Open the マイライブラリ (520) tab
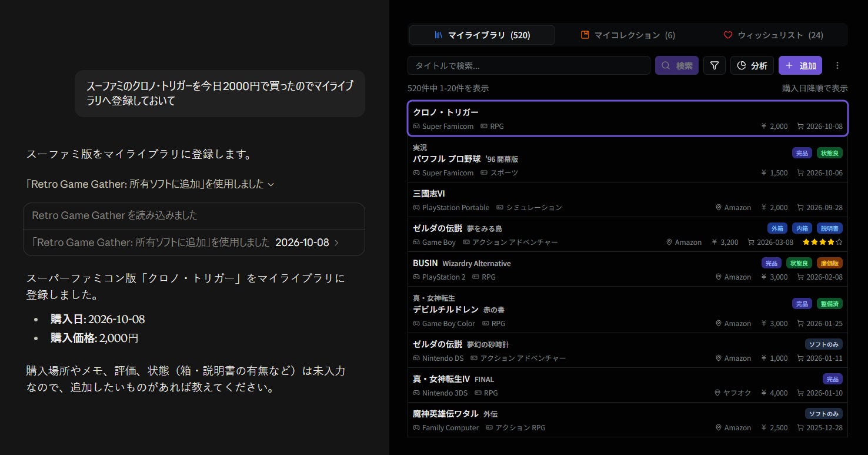Image resolution: width=868 pixels, height=455 pixels. tap(482, 35)
